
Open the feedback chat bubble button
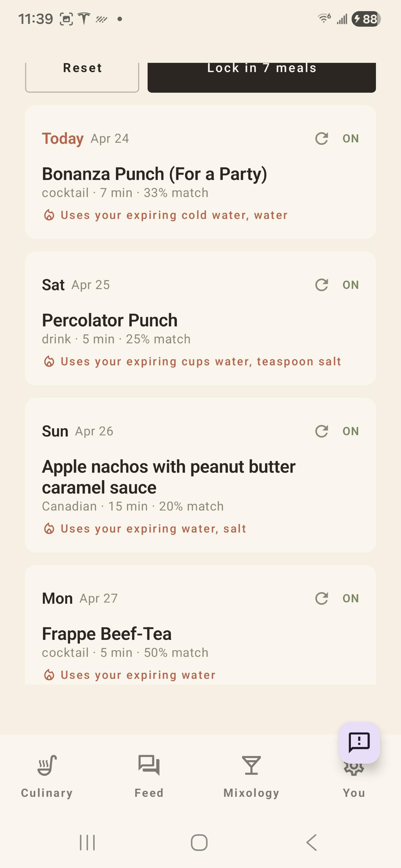pyautogui.click(x=359, y=742)
